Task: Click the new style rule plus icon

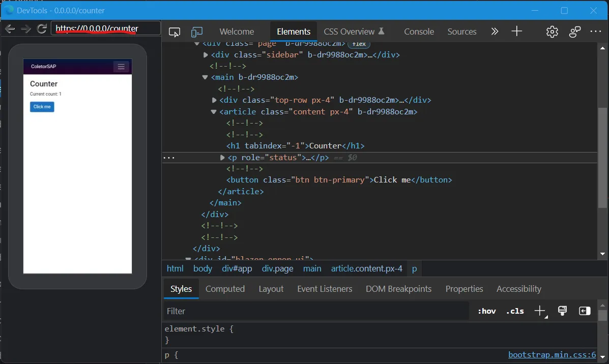Action: [540, 311]
